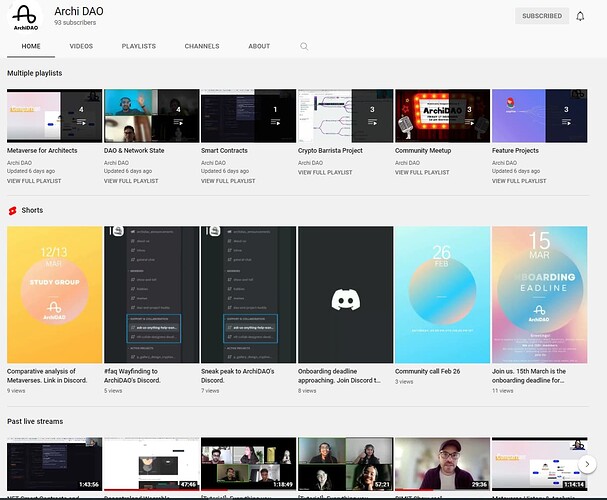
Task: Click the Smart Contracts playlist title
Action: [x=224, y=151]
